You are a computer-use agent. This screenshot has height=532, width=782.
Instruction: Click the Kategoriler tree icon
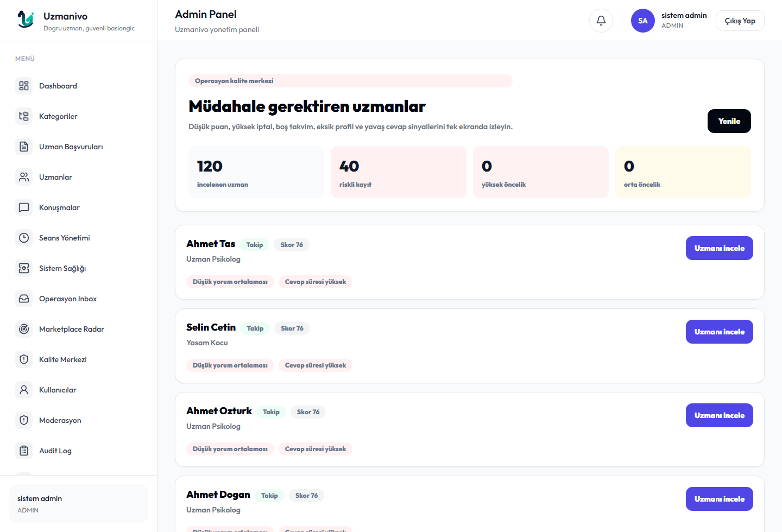point(24,116)
